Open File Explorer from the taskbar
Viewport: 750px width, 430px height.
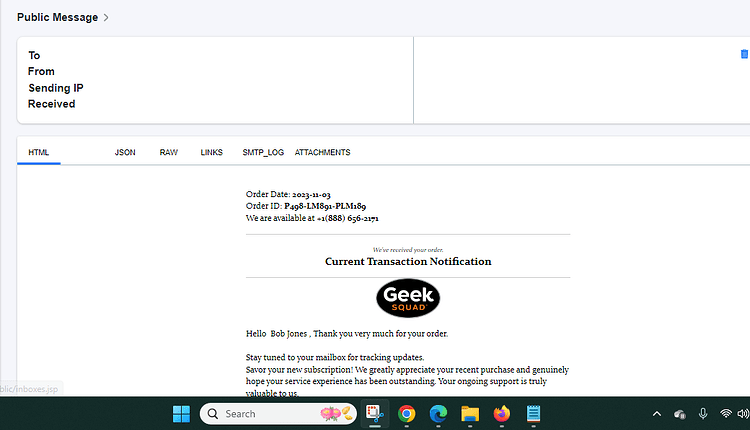470,414
